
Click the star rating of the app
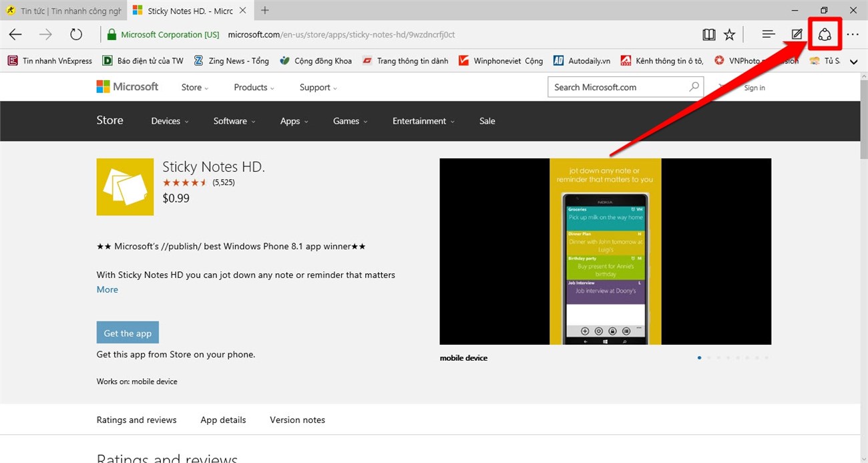184,182
